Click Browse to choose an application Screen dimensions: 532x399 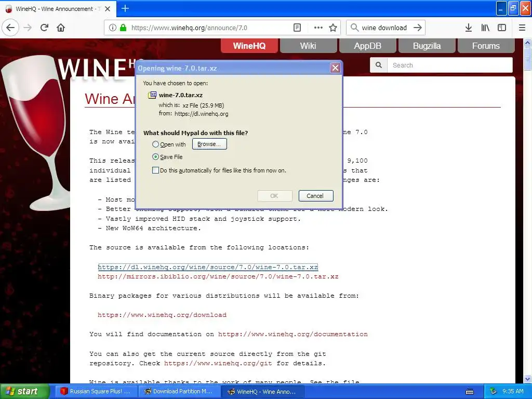click(209, 144)
